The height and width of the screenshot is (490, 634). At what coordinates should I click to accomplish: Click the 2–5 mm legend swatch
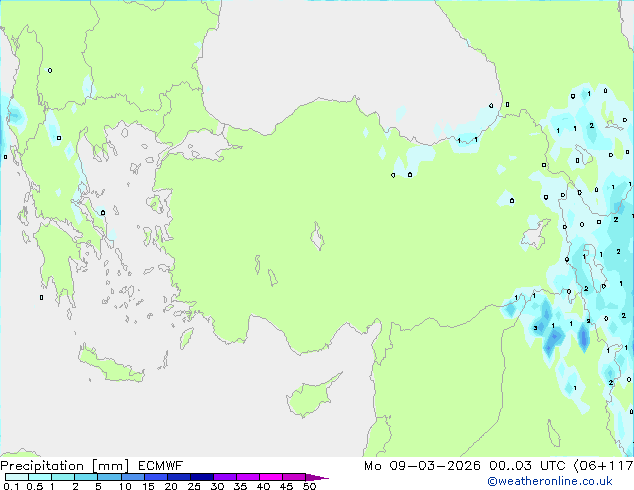coord(86,477)
